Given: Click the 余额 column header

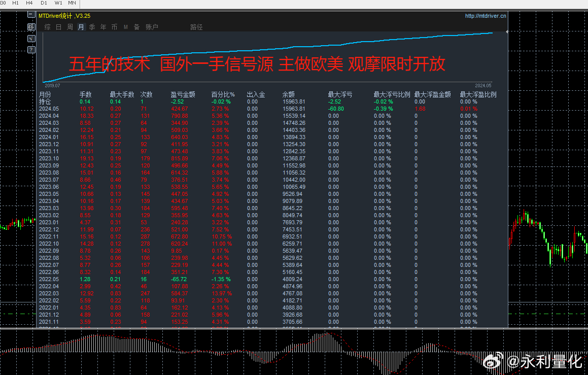Looking at the screenshot, I should 288,94.
